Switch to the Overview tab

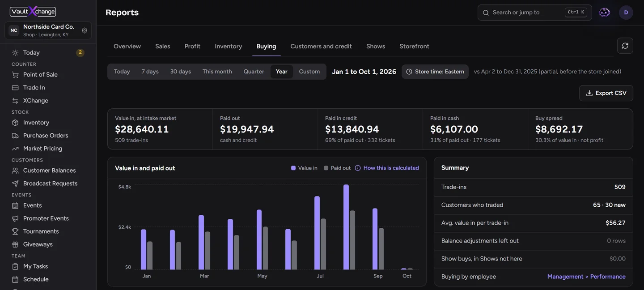[127, 47]
